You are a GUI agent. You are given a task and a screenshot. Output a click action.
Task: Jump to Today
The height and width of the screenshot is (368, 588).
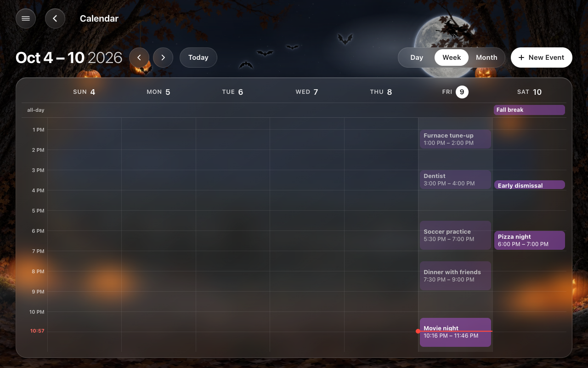click(x=198, y=57)
